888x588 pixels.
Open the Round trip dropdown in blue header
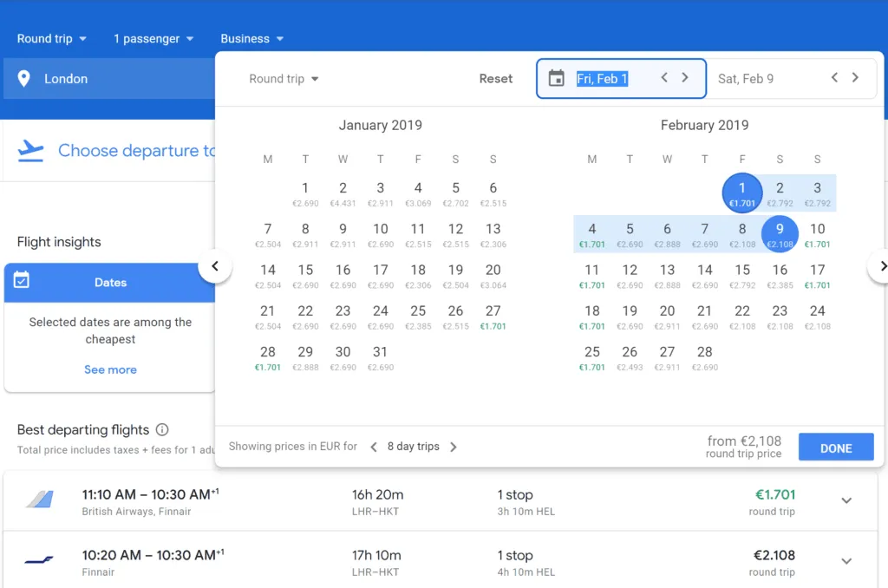52,39
